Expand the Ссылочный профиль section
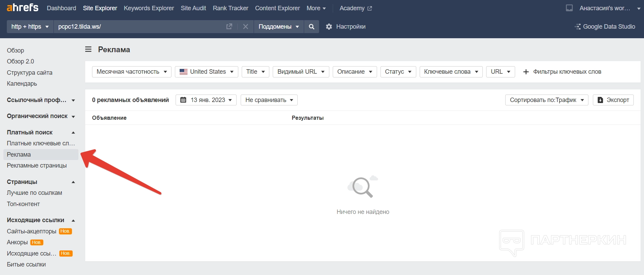Image resolution: width=644 pixels, height=275 pixels. tap(73, 100)
